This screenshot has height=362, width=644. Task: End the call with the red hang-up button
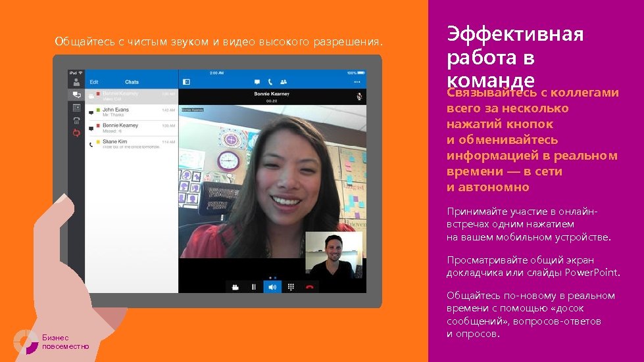point(310,287)
